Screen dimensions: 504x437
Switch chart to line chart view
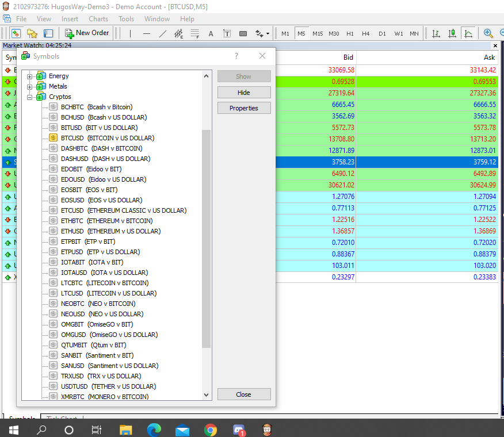(468, 33)
